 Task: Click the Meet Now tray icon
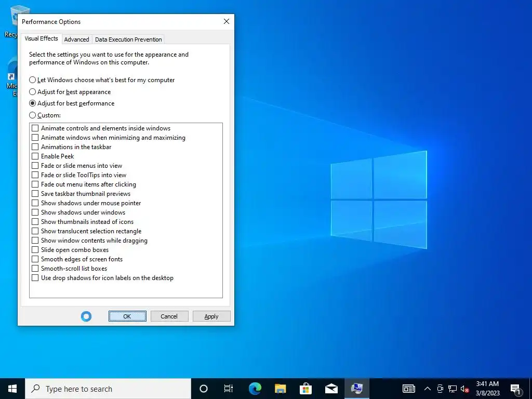click(440, 389)
